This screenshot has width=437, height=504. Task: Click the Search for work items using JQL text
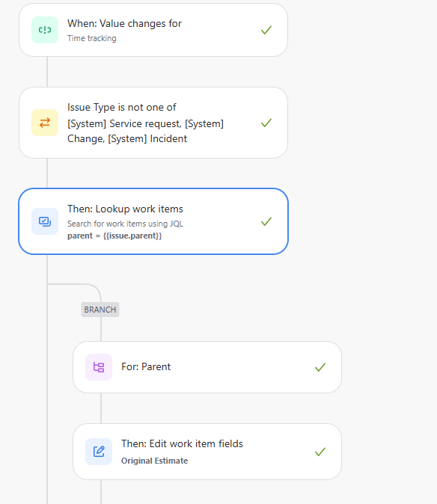click(x=125, y=224)
